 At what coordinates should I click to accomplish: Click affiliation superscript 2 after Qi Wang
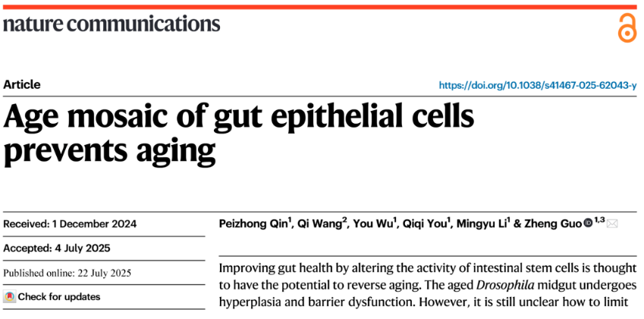[346, 220]
